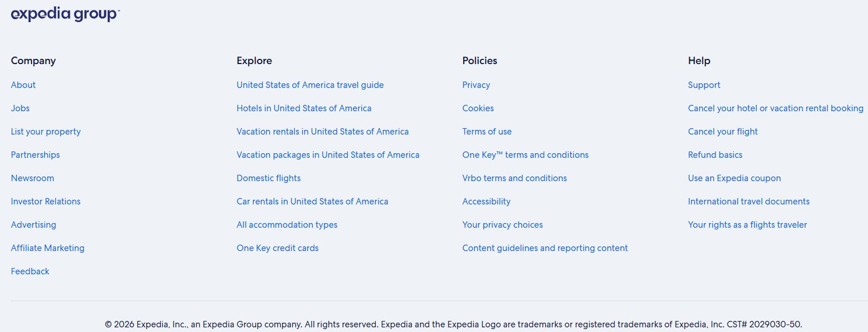Open the Privacy policy link
868x332 pixels.
(476, 85)
